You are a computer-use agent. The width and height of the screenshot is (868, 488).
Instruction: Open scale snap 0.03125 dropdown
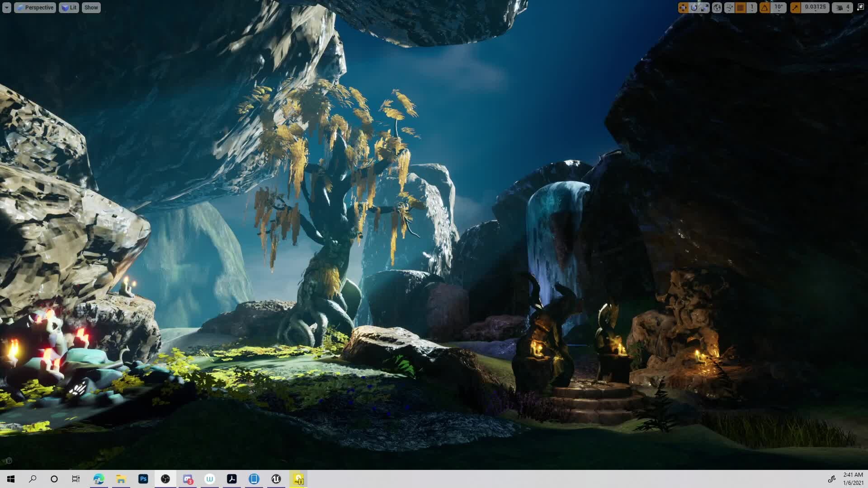[x=815, y=8]
